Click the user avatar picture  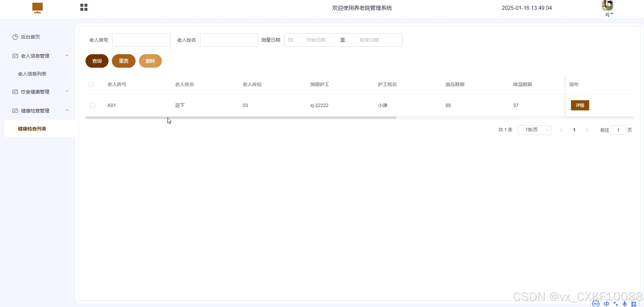607,5
